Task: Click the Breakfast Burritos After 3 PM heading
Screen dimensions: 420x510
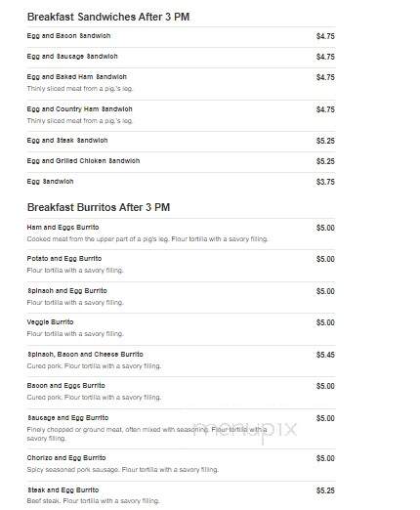Action: coord(99,207)
